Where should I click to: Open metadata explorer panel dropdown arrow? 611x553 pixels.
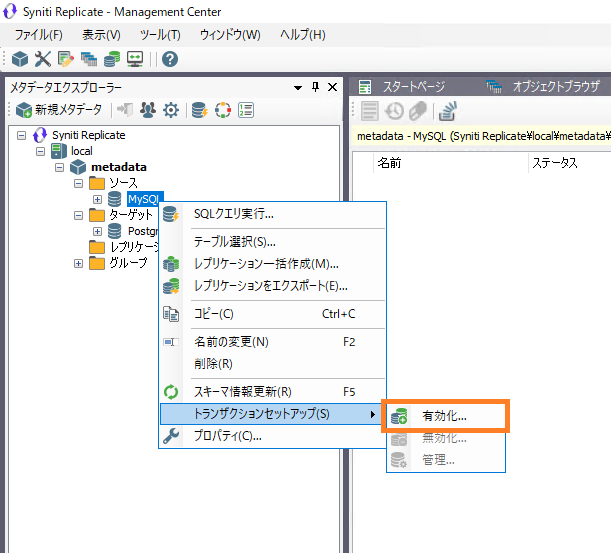(298, 88)
